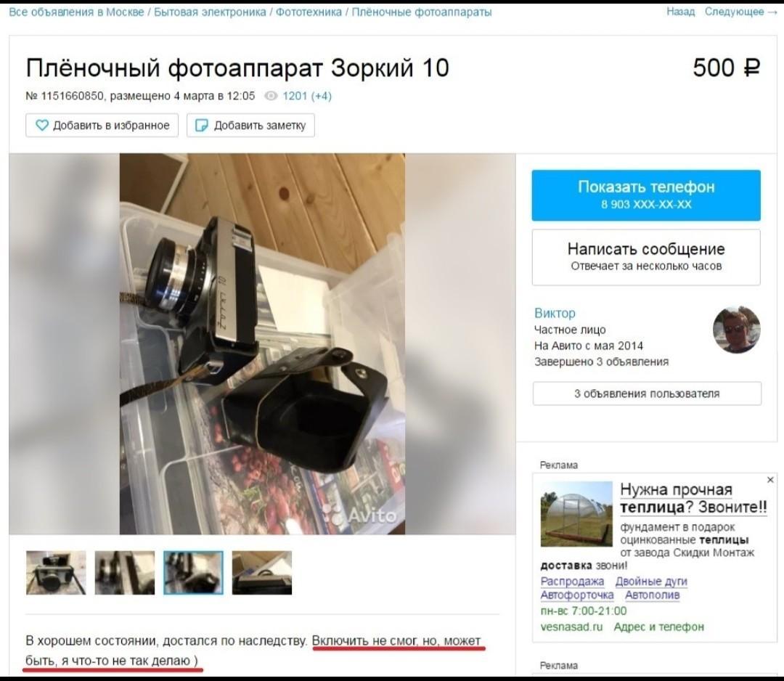Open seller Виктор's avatar photo

click(x=736, y=330)
